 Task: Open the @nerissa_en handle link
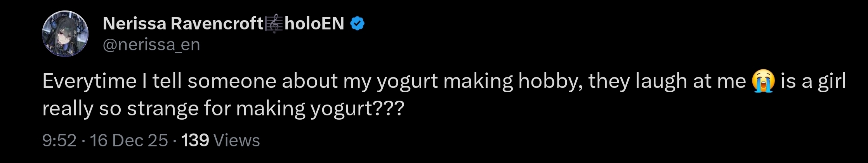151,45
